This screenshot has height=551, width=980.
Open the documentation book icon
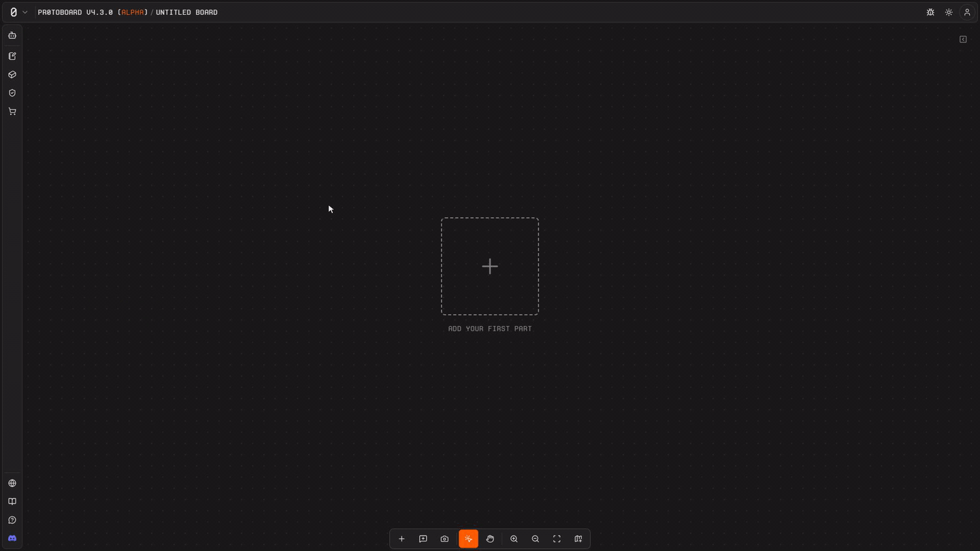pos(12,501)
